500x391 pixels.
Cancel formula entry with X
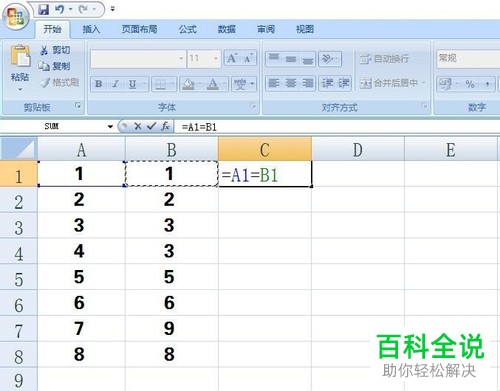coord(138,126)
